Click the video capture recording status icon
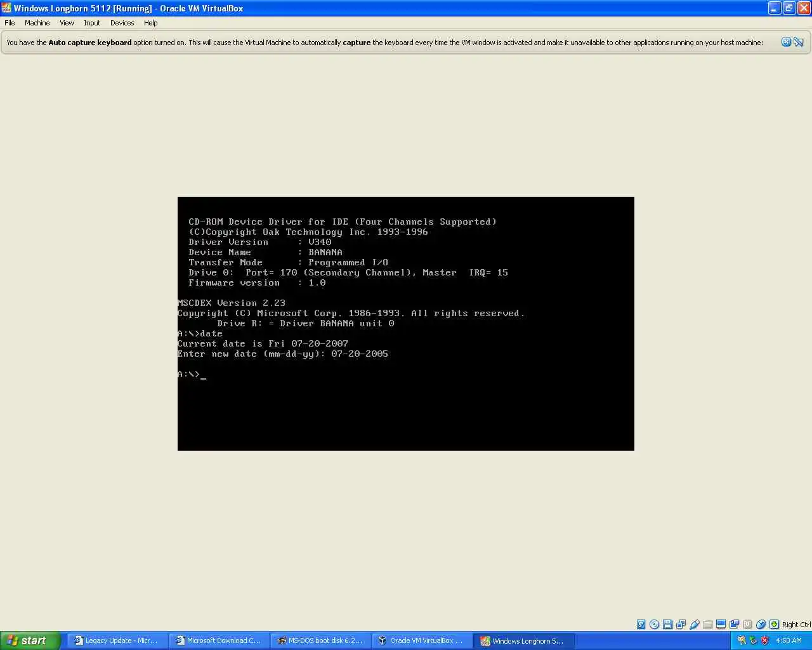Viewport: 812px width, 650px height. 734,625
